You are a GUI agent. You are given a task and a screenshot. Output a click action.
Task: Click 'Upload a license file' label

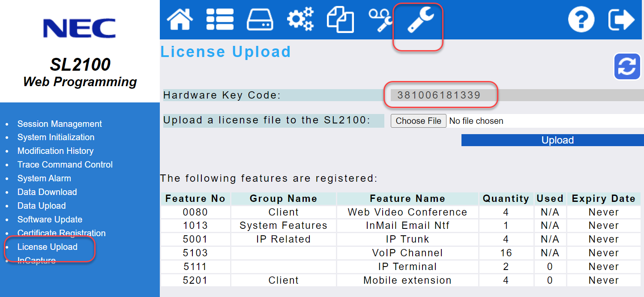267,120
